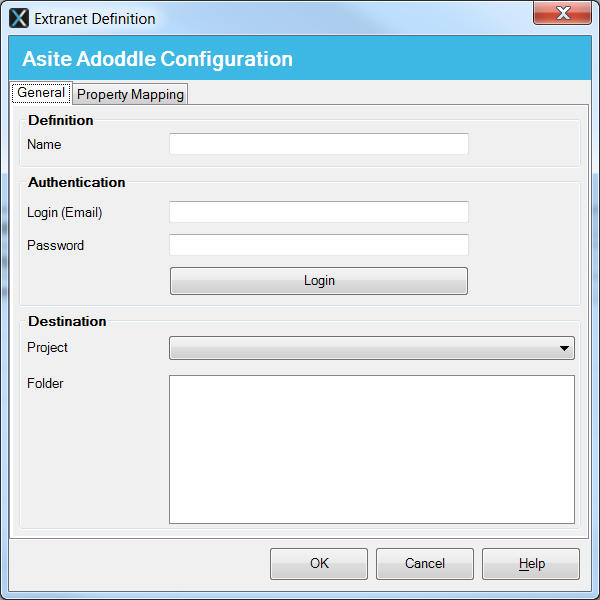Click the Extranet Definition title bar text
Image resolution: width=600 pixels, height=600 pixels.
[x=95, y=18]
